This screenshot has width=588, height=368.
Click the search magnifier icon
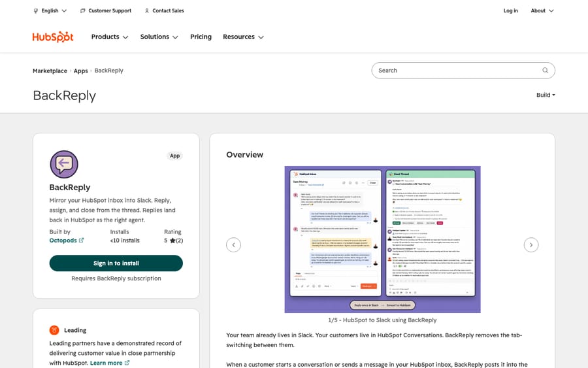(546, 70)
